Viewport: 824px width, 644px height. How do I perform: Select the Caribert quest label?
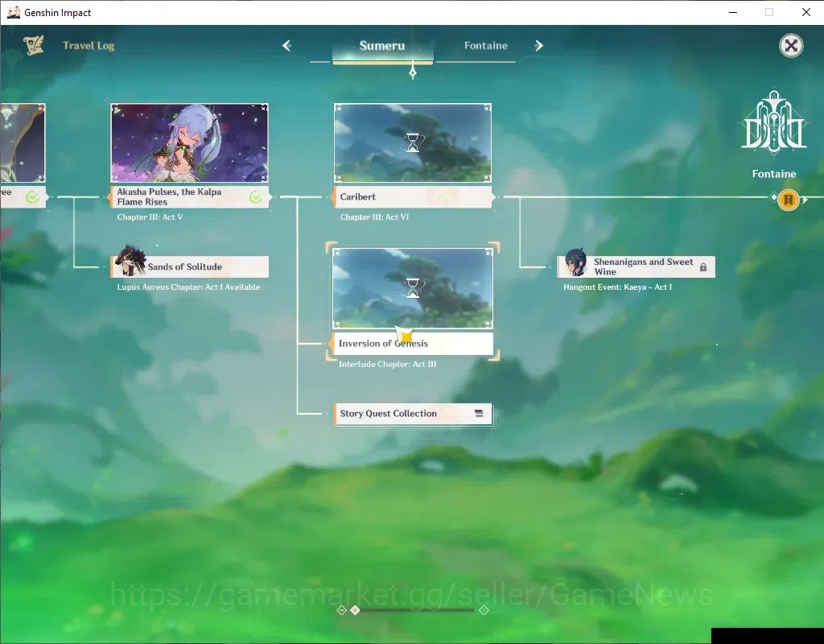tap(413, 197)
